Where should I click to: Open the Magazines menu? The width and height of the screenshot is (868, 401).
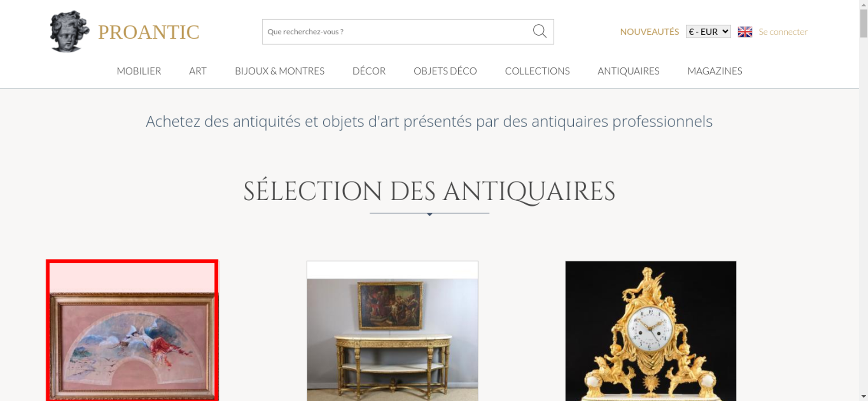[715, 71]
